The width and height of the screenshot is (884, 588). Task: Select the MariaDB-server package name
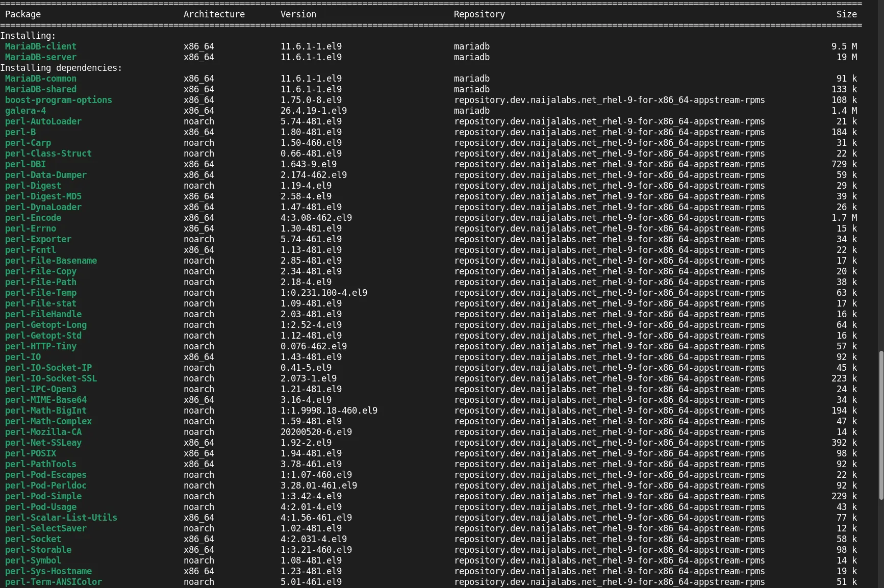(41, 57)
